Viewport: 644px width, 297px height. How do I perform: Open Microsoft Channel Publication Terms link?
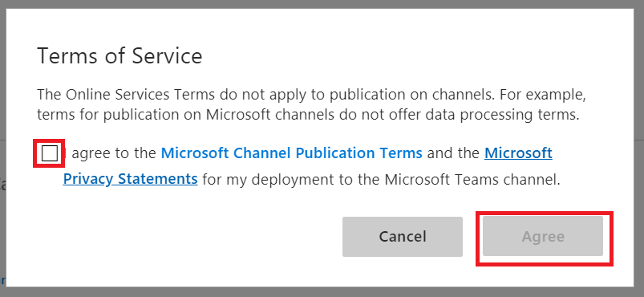[x=292, y=153]
